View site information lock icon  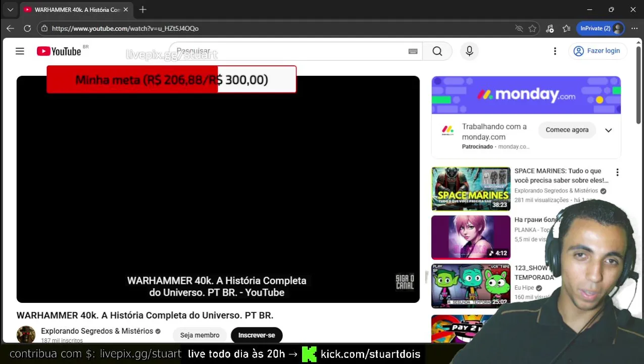point(44,28)
